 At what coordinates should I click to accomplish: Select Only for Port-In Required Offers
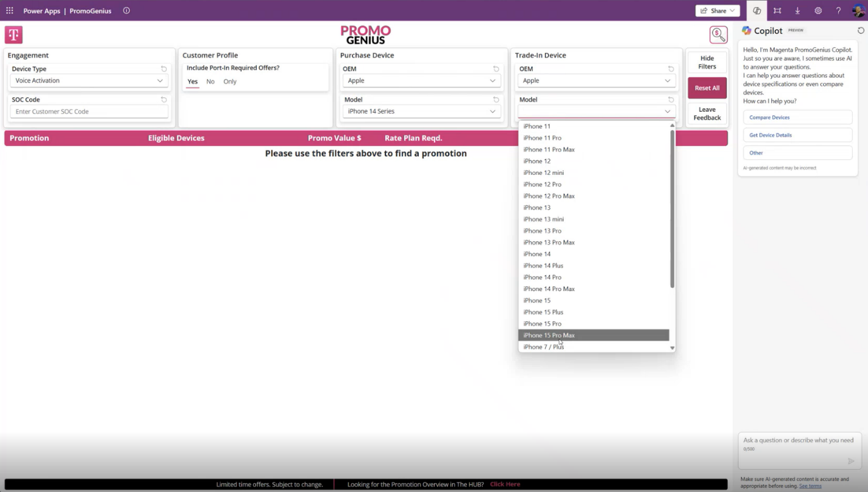[230, 81]
